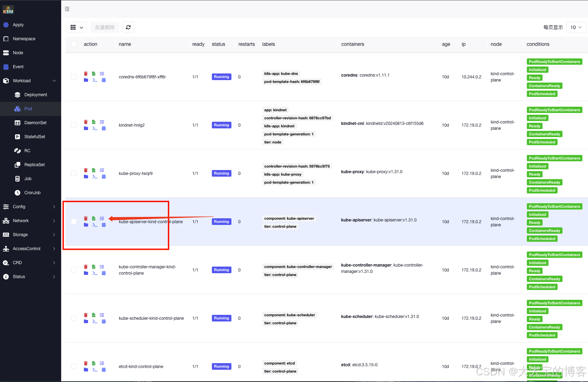Delete the coredns-6f6b679f8f-xff6r pod via trash icon
This screenshot has width=588, height=382.
(x=86, y=73)
